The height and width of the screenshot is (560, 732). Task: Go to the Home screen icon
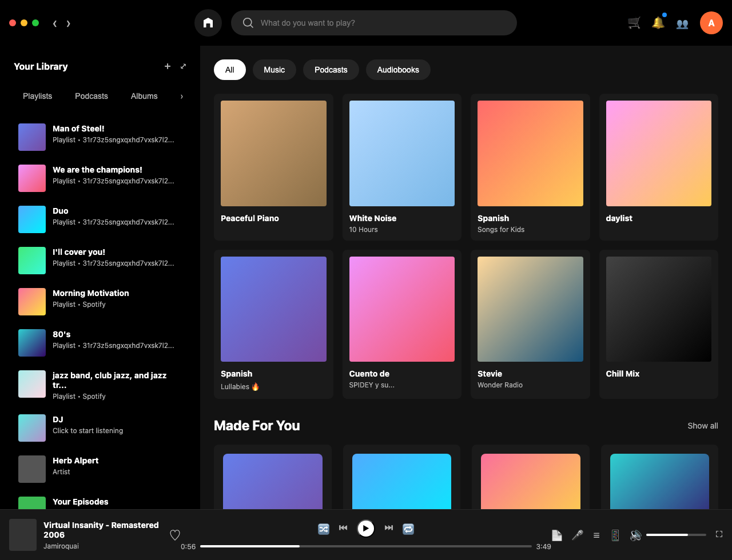208,23
